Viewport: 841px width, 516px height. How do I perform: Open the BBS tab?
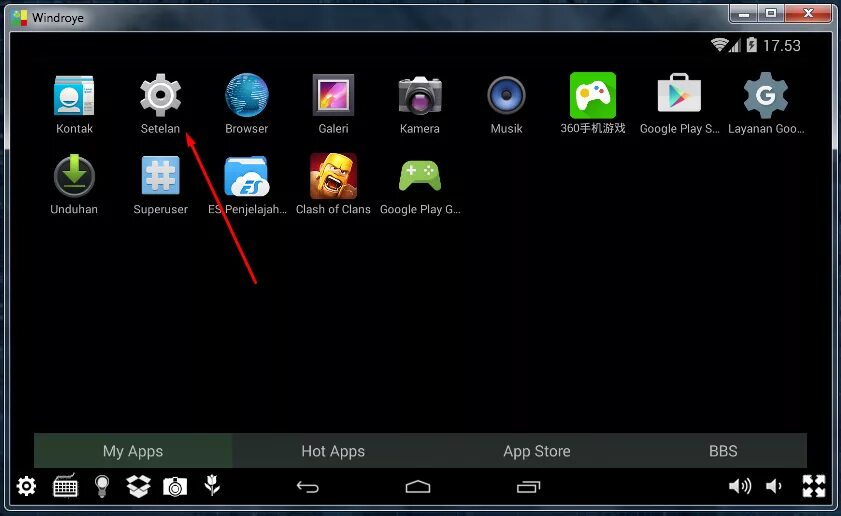coord(723,451)
